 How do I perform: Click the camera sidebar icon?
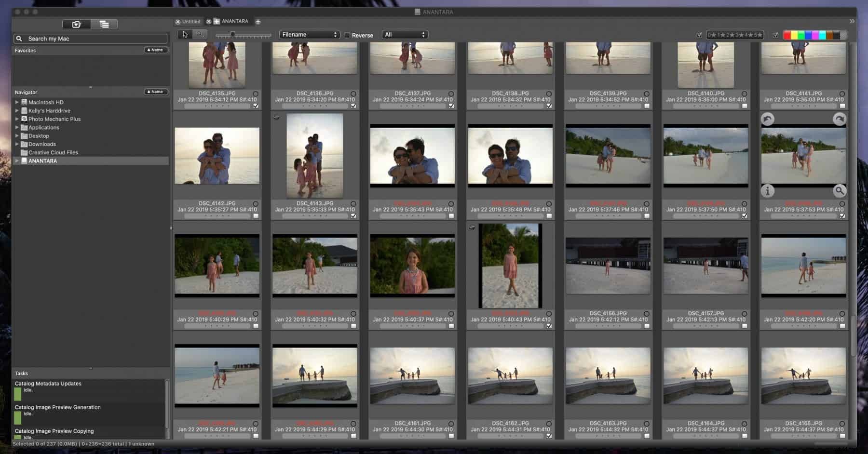[77, 23]
